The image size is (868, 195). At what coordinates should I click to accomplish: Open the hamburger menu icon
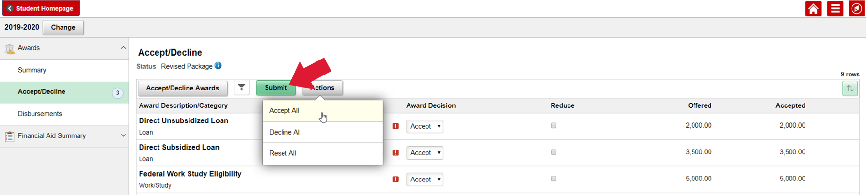[x=835, y=9]
